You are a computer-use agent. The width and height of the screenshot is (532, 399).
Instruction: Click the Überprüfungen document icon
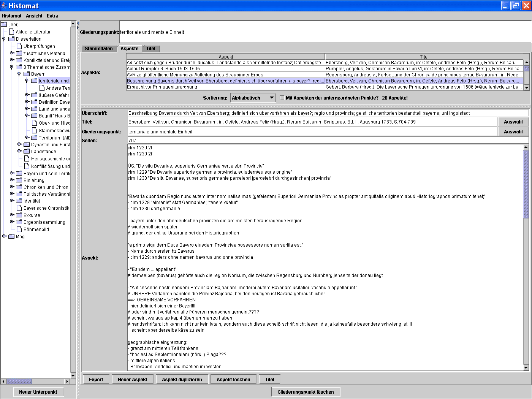coord(19,46)
